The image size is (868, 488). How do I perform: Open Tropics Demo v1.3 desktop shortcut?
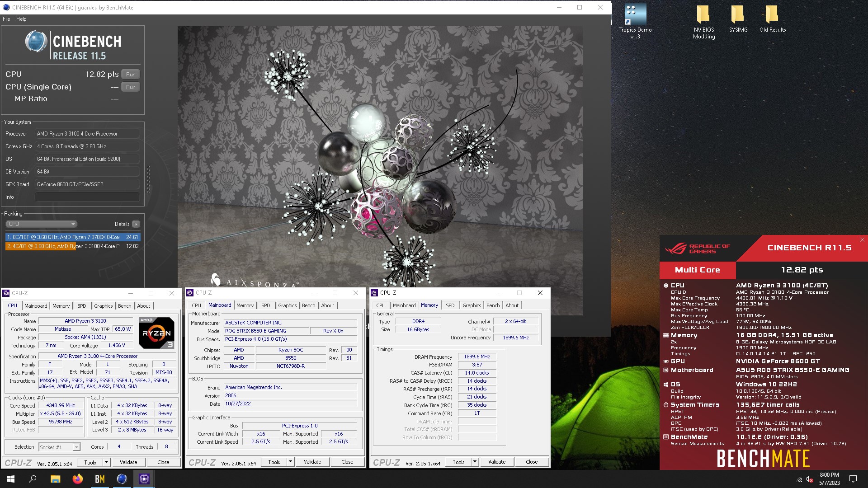(x=635, y=21)
